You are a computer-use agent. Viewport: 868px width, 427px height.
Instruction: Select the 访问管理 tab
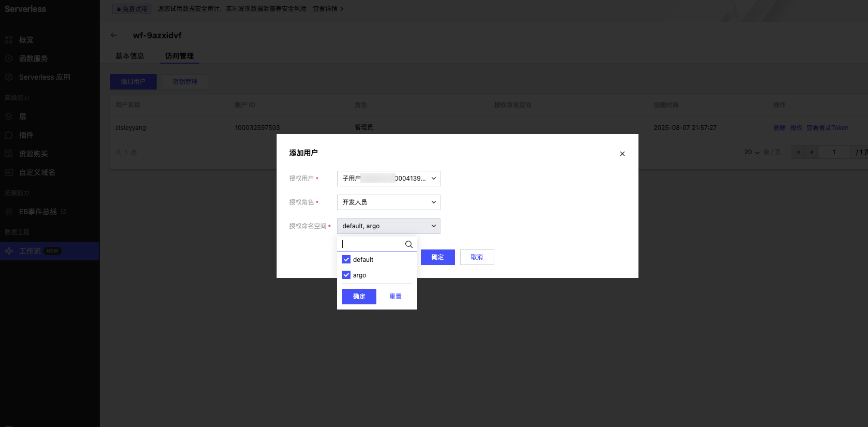pyautogui.click(x=179, y=56)
